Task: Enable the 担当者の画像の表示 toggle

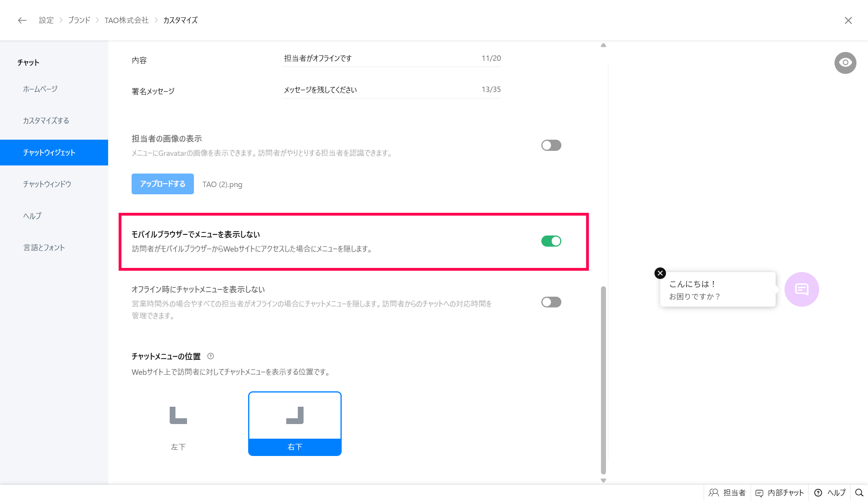Action: [x=551, y=145]
